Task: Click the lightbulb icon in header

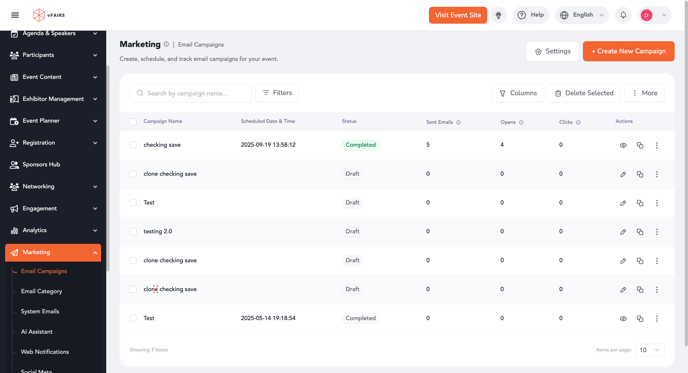Action: 498,15
